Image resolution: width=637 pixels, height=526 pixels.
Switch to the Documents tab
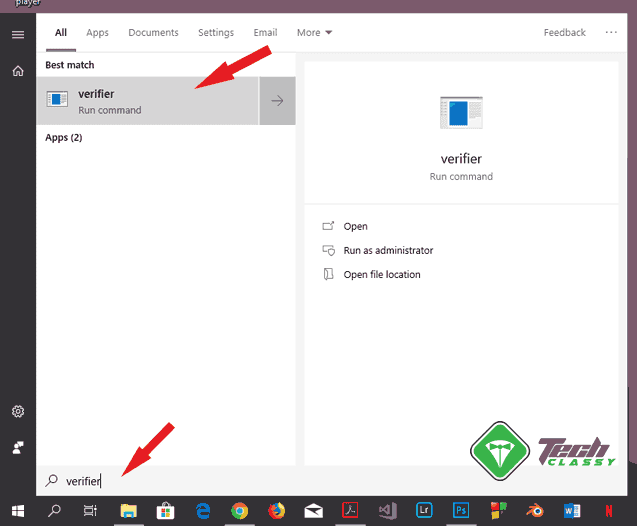pyautogui.click(x=153, y=32)
